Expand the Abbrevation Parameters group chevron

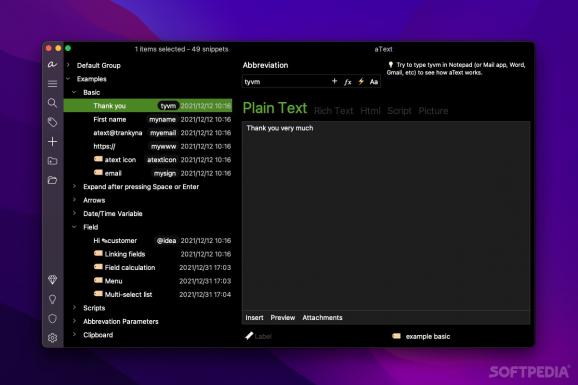tap(74, 321)
